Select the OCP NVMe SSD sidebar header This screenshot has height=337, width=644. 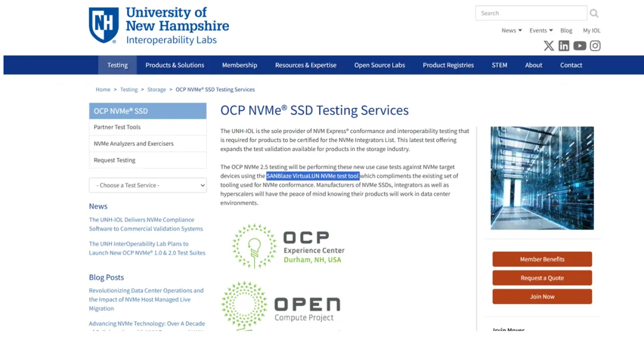(x=148, y=111)
